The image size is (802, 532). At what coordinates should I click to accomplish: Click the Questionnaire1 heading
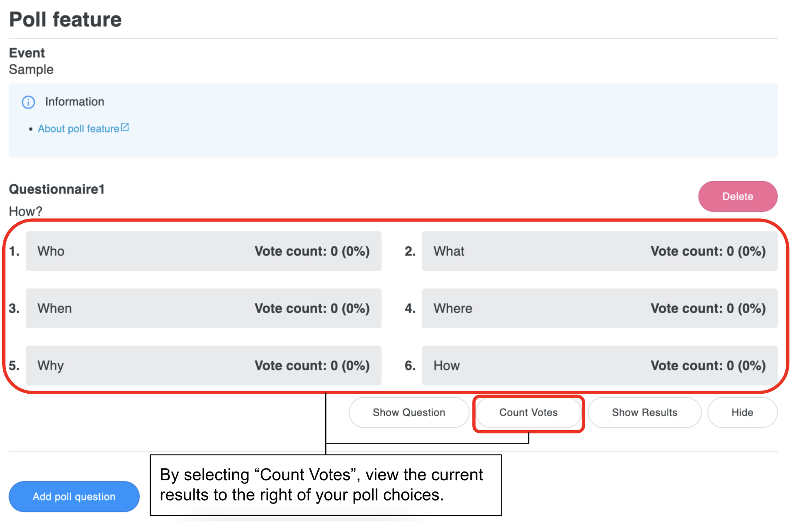[57, 189]
